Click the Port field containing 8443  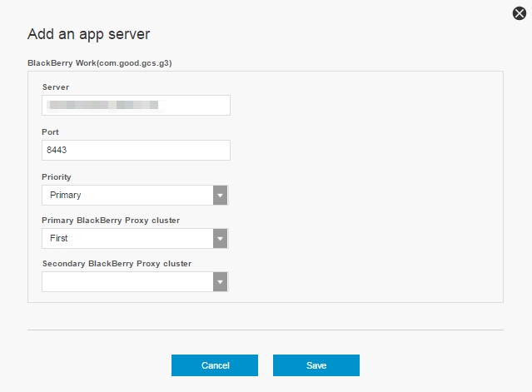click(136, 150)
